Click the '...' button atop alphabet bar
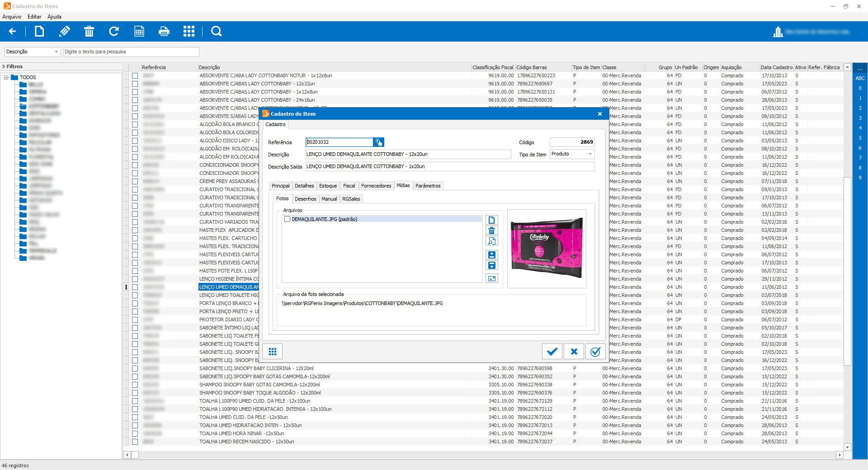868x470 pixels. click(x=860, y=68)
